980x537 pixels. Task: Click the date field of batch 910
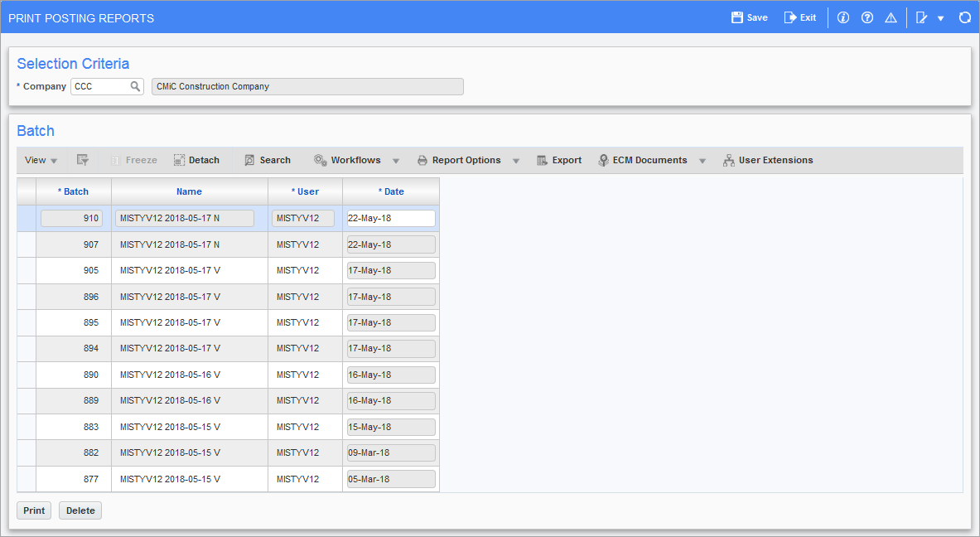click(x=391, y=218)
